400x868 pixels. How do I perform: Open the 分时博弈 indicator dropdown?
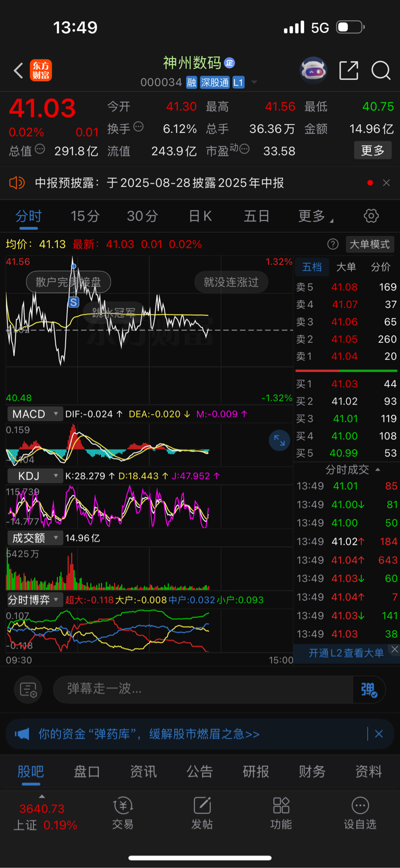click(35, 600)
